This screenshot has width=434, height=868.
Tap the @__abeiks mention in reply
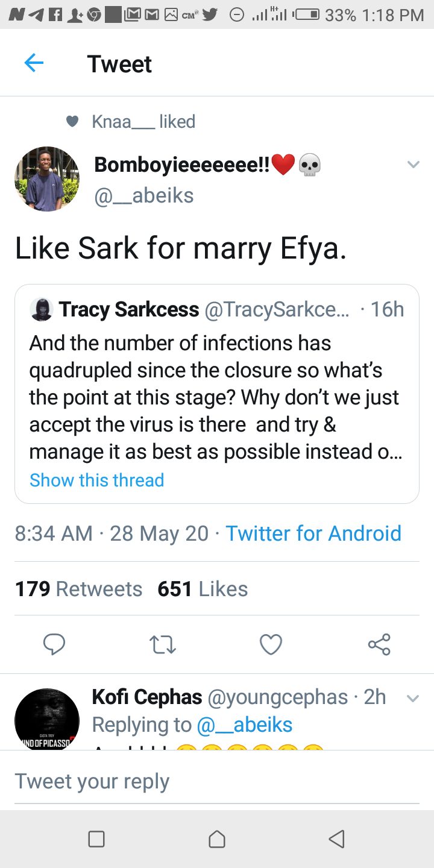click(245, 725)
